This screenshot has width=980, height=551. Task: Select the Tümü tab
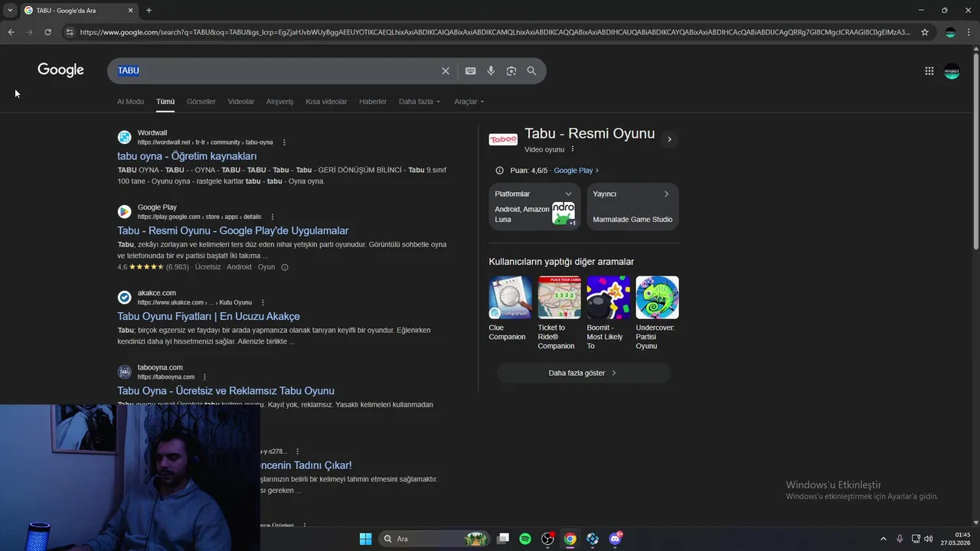point(165,102)
